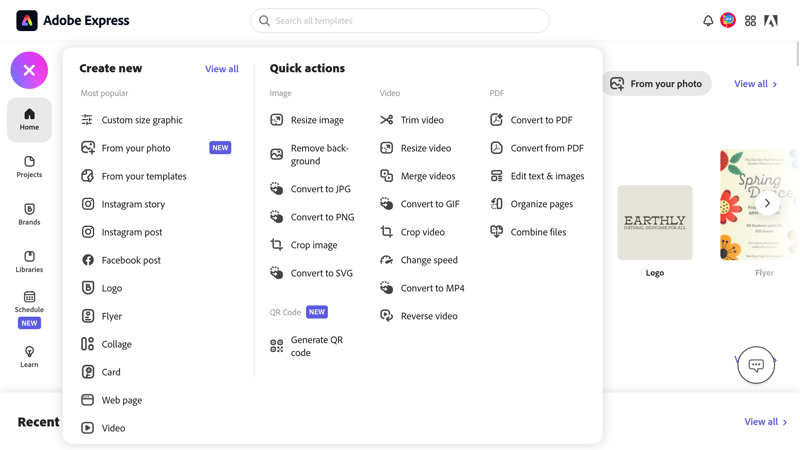Open Crop image quick action
The height and width of the screenshot is (450, 800).
click(x=304, y=245)
